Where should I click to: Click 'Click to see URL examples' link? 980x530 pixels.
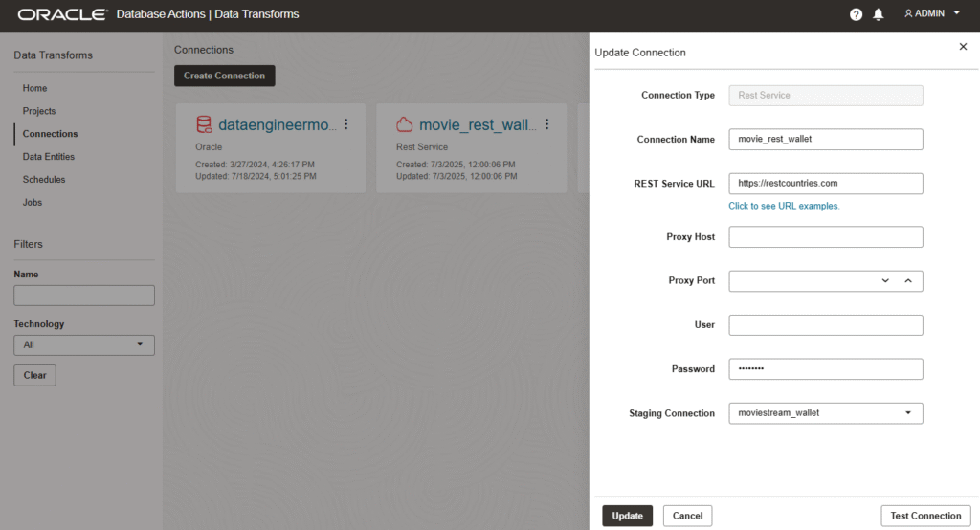click(x=784, y=206)
